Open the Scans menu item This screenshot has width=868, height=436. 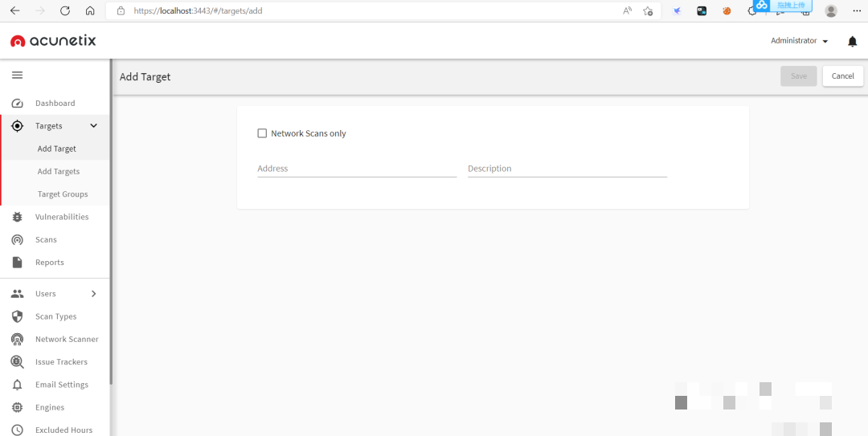[x=55, y=239]
